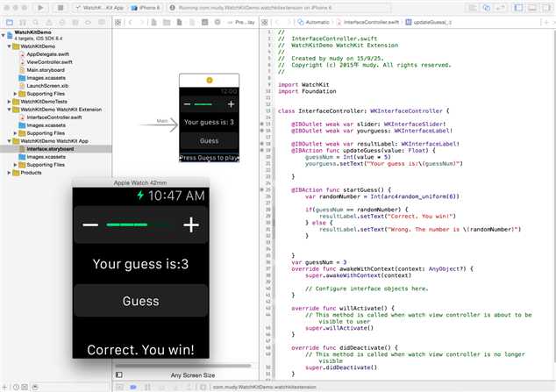Collapse WatchKitDemo WatchKit App folder
Screen dimensions: 556x392
pyautogui.click(x=10, y=141)
